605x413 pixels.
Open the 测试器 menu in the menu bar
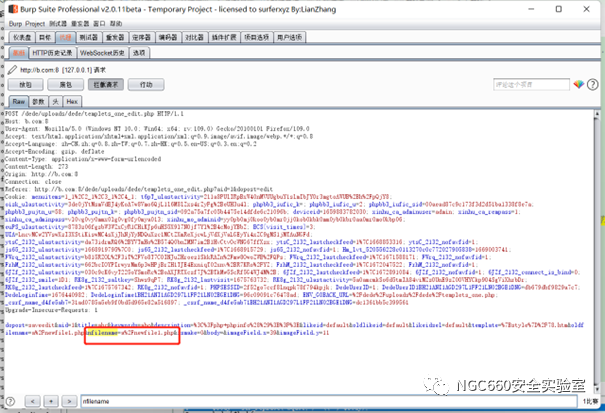[x=58, y=24]
